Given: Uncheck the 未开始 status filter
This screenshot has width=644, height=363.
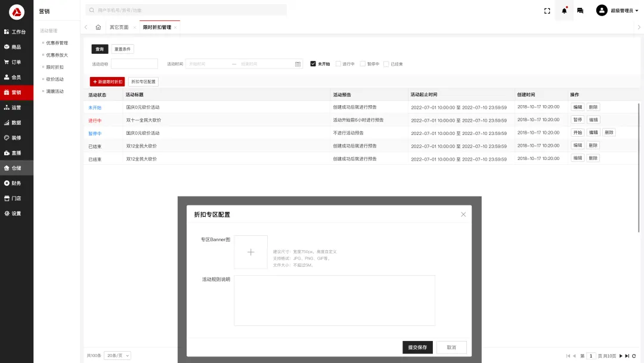Looking at the screenshot, I should click(313, 64).
